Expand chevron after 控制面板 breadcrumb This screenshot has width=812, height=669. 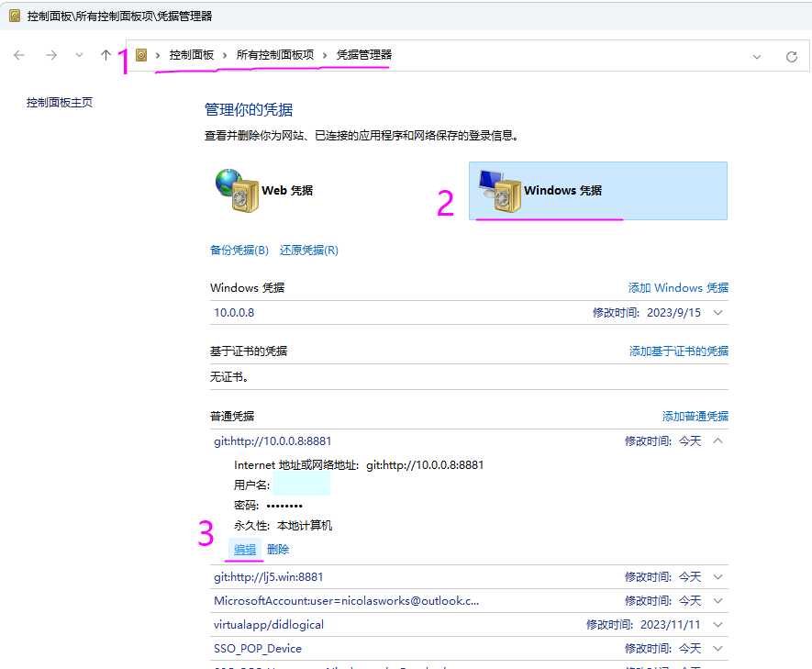pyautogui.click(x=225, y=55)
